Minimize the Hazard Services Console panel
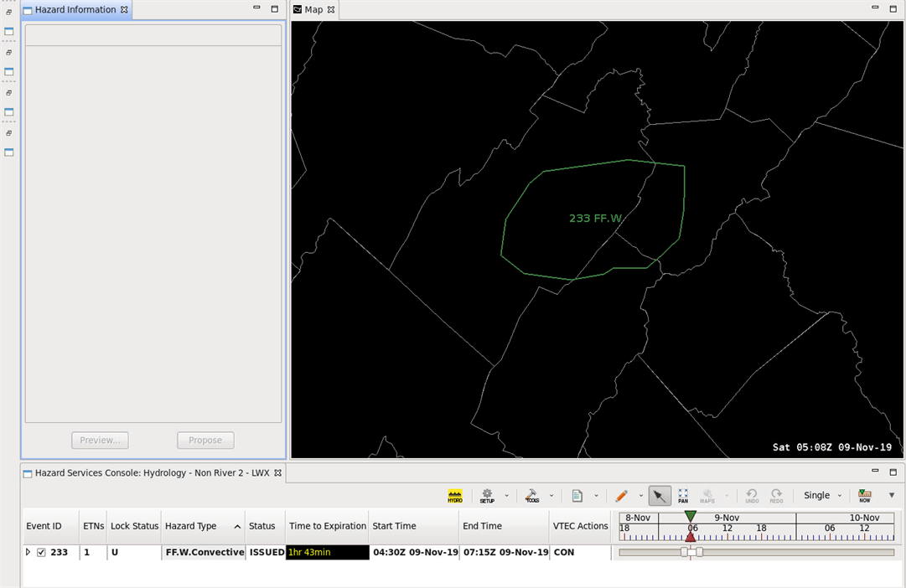 [875, 471]
